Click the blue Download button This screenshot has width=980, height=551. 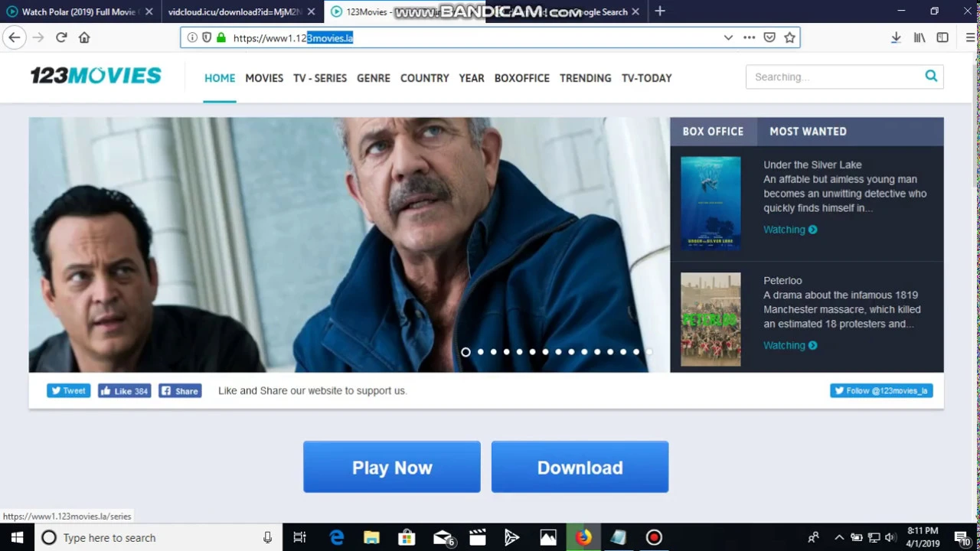pos(580,467)
